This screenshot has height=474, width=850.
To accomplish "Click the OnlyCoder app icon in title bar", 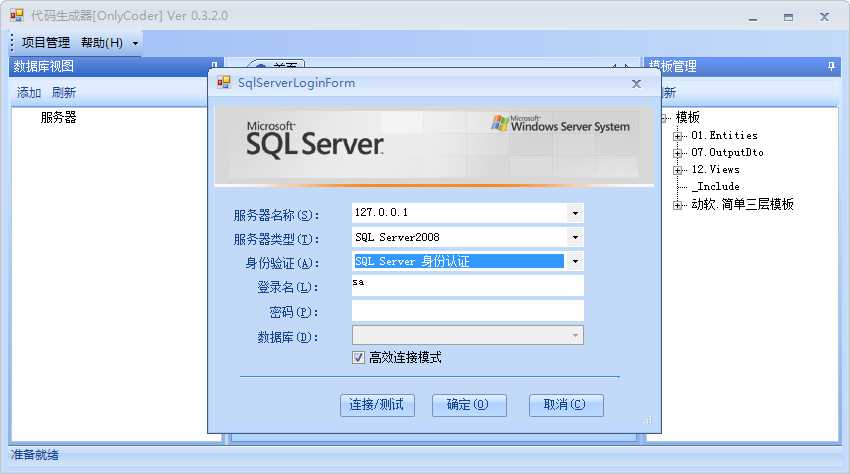I will click(x=17, y=16).
